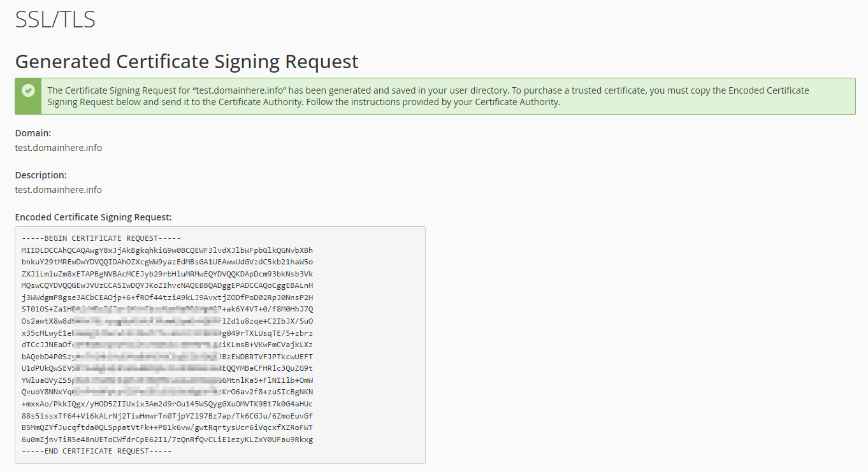Screen dimensions: 868x472
Task: Click the Description label
Action: tap(41, 175)
